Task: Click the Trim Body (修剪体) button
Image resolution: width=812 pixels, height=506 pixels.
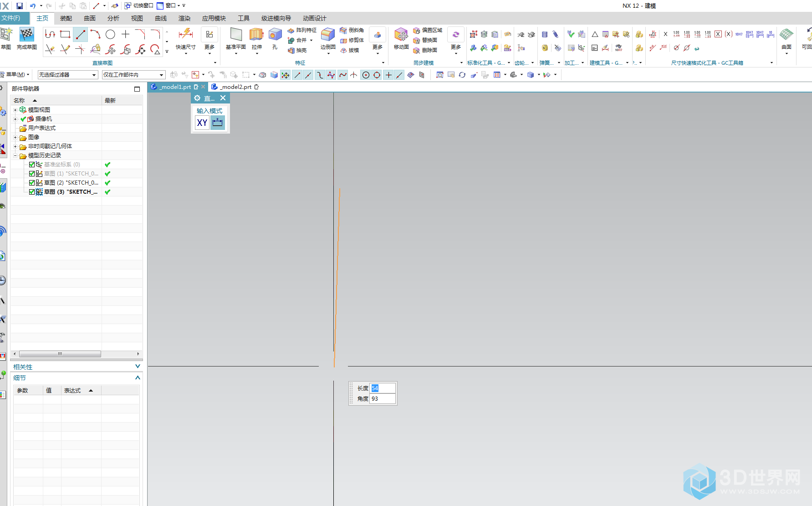Action: pyautogui.click(x=352, y=40)
